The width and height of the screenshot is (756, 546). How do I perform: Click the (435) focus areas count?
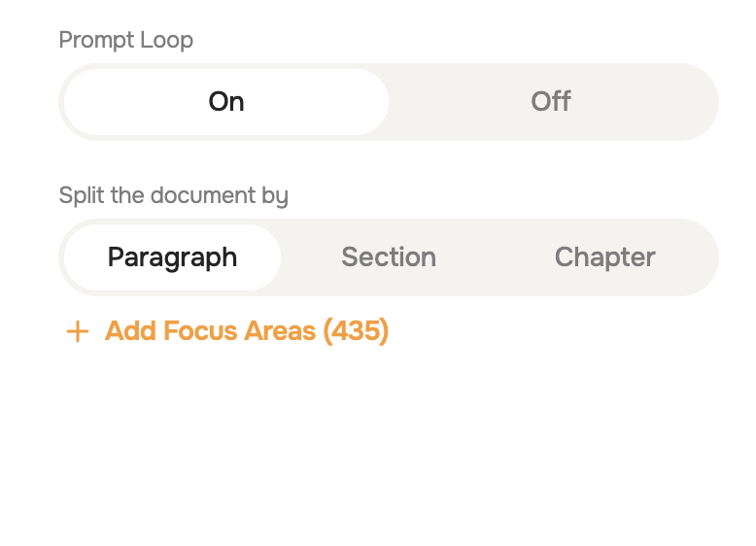356,331
